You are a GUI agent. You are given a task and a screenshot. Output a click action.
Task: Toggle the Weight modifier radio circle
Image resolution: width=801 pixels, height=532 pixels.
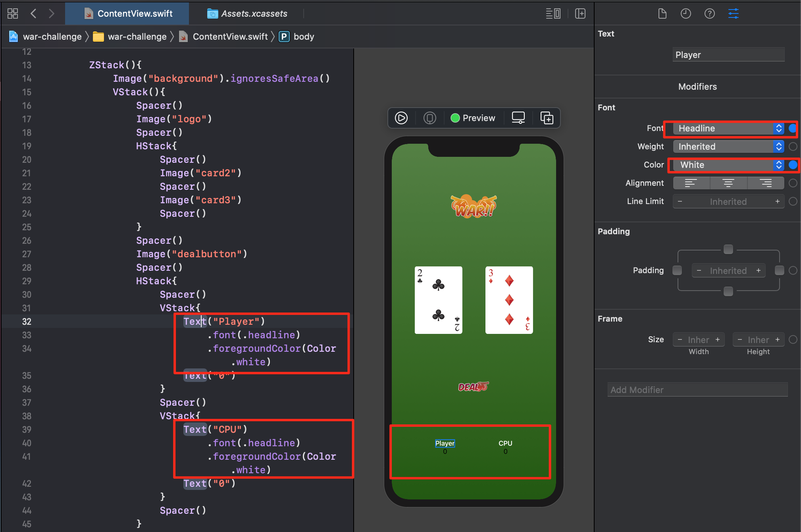point(793,146)
